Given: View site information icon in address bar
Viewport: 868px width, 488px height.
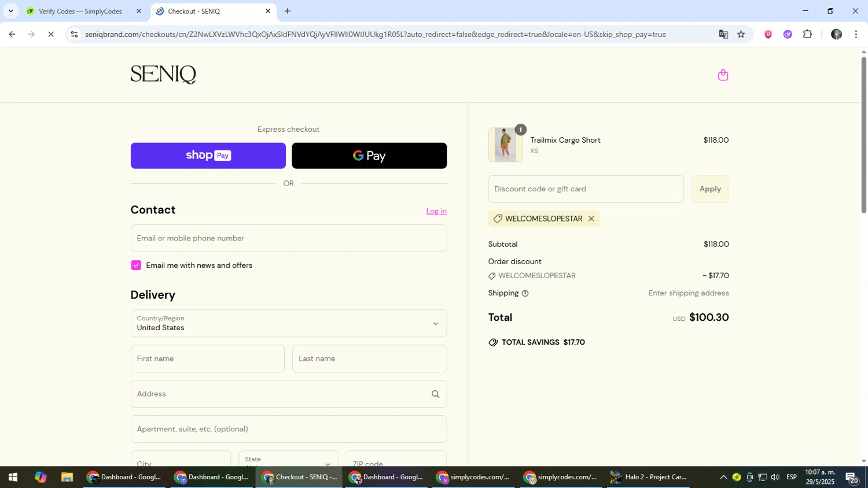Looking at the screenshot, I should click(74, 34).
